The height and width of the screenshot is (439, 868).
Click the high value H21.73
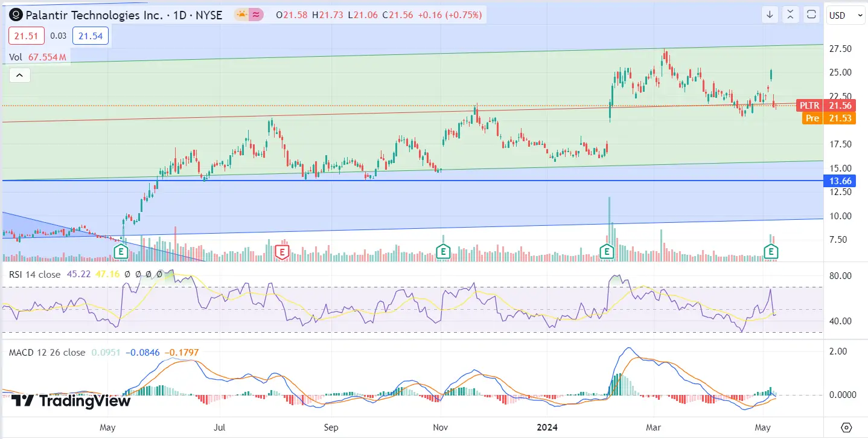328,15
